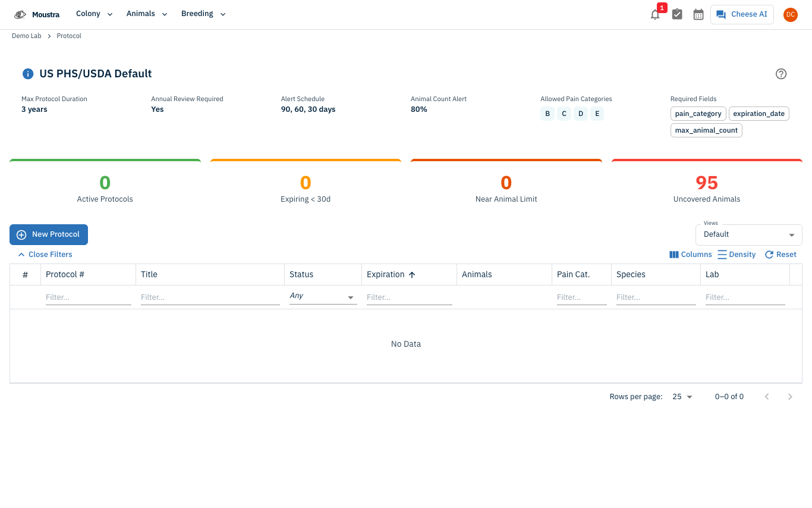Viewport: 812px width, 508px height.
Task: Click the 80% animal count alert value
Action: pyautogui.click(x=419, y=109)
